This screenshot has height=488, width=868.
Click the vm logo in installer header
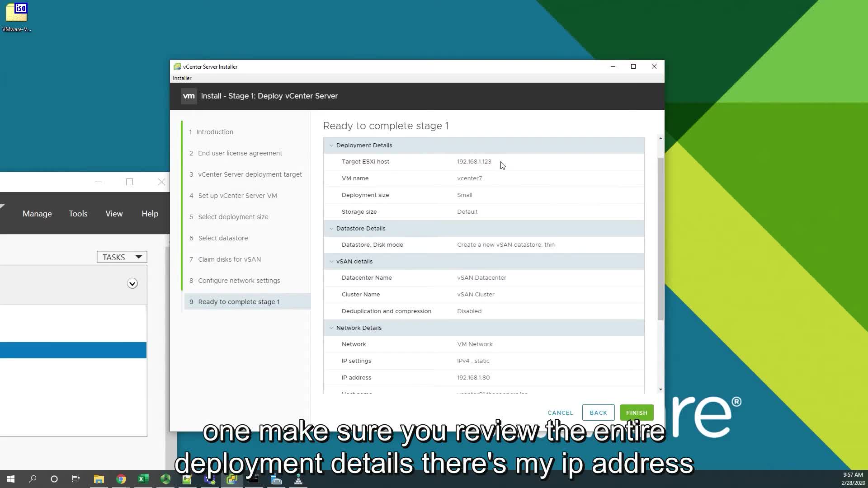click(189, 96)
